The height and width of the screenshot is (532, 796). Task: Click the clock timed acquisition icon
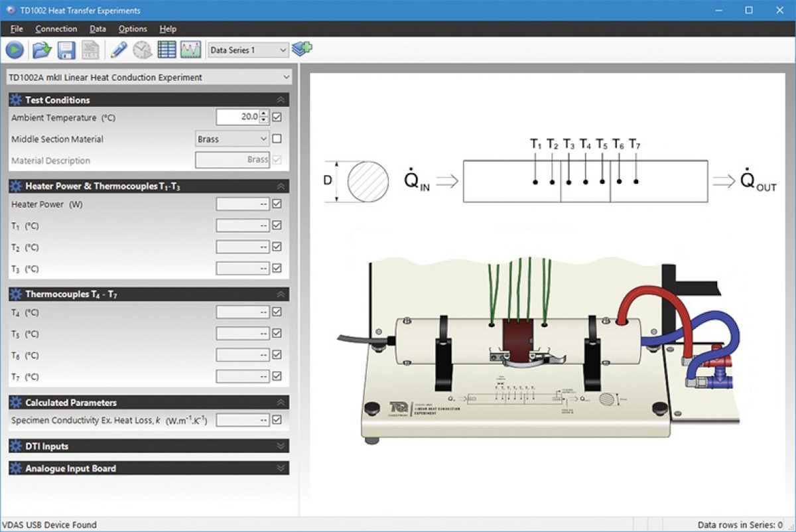[x=142, y=50]
